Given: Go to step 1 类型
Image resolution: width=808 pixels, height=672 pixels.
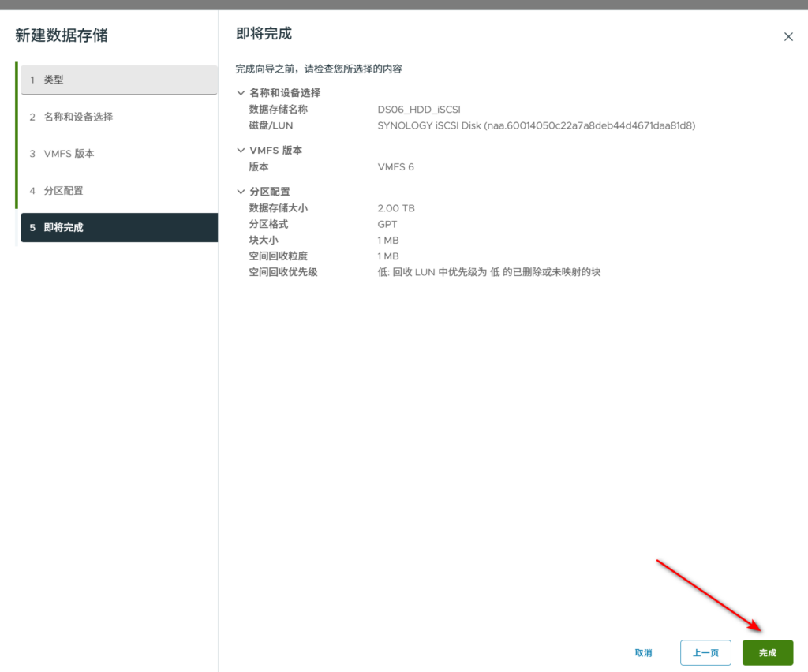Looking at the screenshot, I should [118, 80].
